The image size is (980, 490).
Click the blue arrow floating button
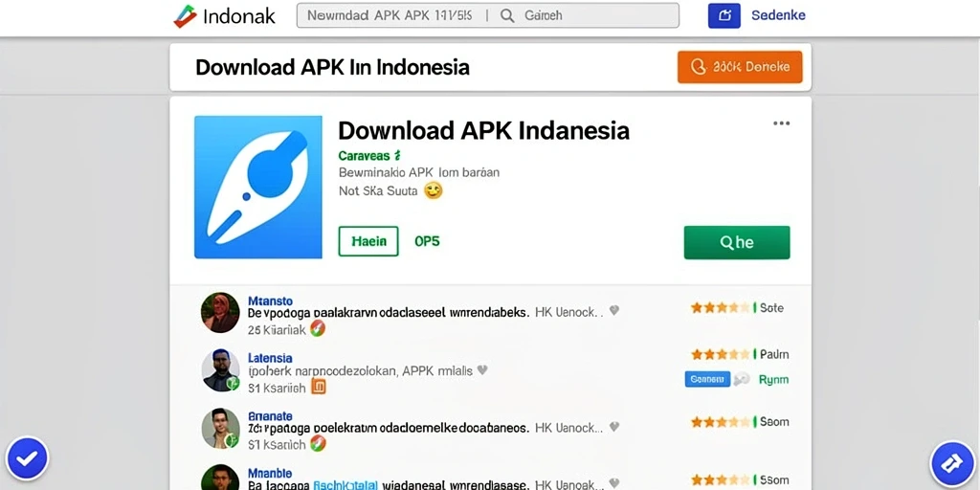click(952, 463)
